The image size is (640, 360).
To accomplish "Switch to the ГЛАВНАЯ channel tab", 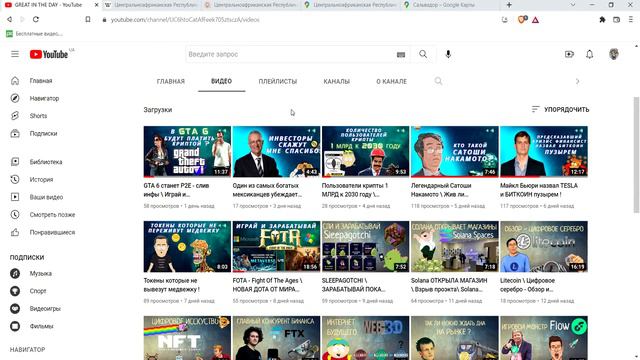I will pyautogui.click(x=171, y=81).
